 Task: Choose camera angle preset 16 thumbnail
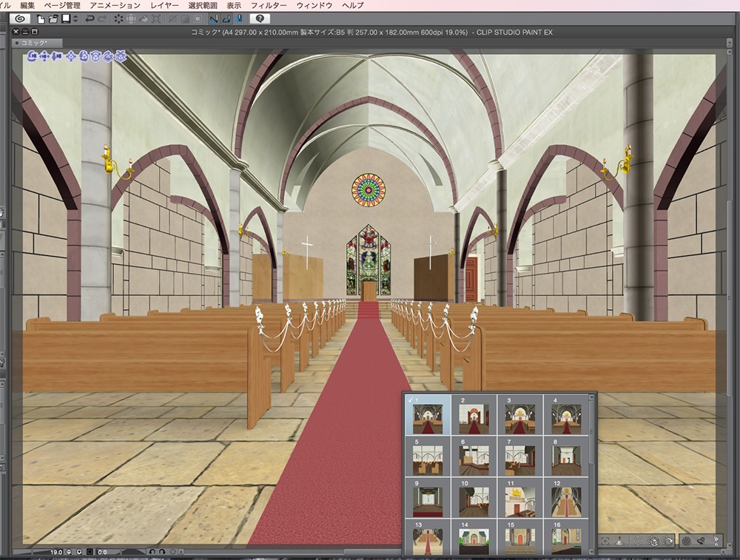pyautogui.click(x=566, y=537)
